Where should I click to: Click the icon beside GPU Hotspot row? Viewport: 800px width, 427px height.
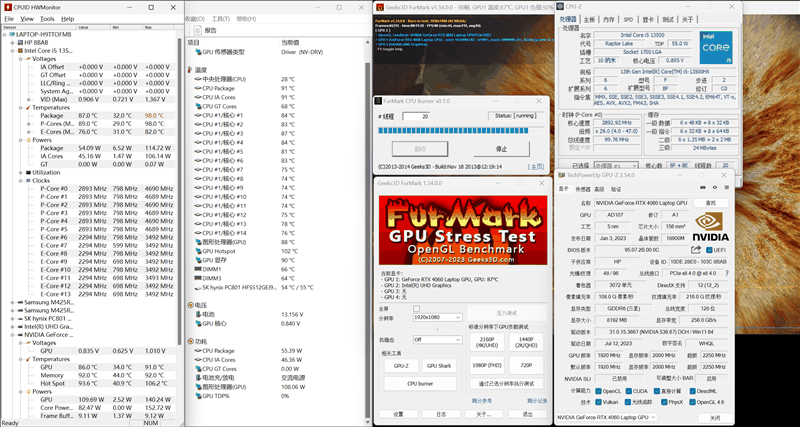pos(198,251)
